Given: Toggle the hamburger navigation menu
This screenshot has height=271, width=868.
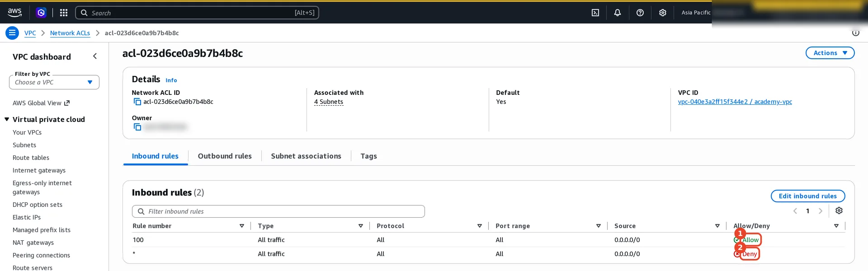Looking at the screenshot, I should tap(12, 33).
